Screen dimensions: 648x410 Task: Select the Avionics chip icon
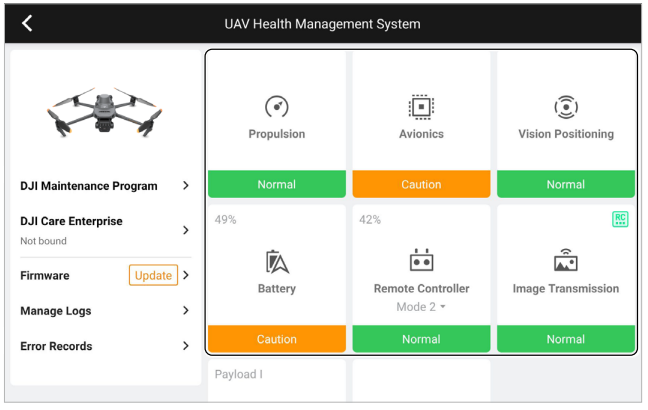[x=421, y=107]
